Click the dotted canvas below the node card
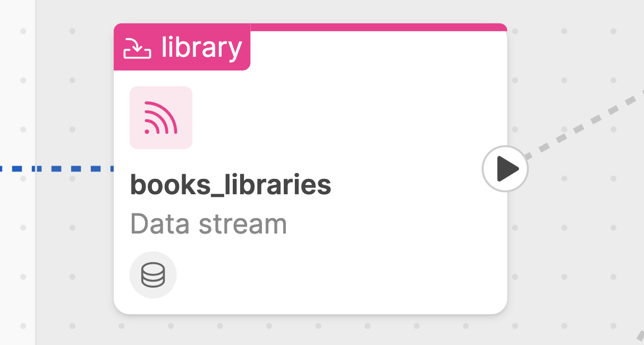This screenshot has width=644, height=345. [308, 330]
